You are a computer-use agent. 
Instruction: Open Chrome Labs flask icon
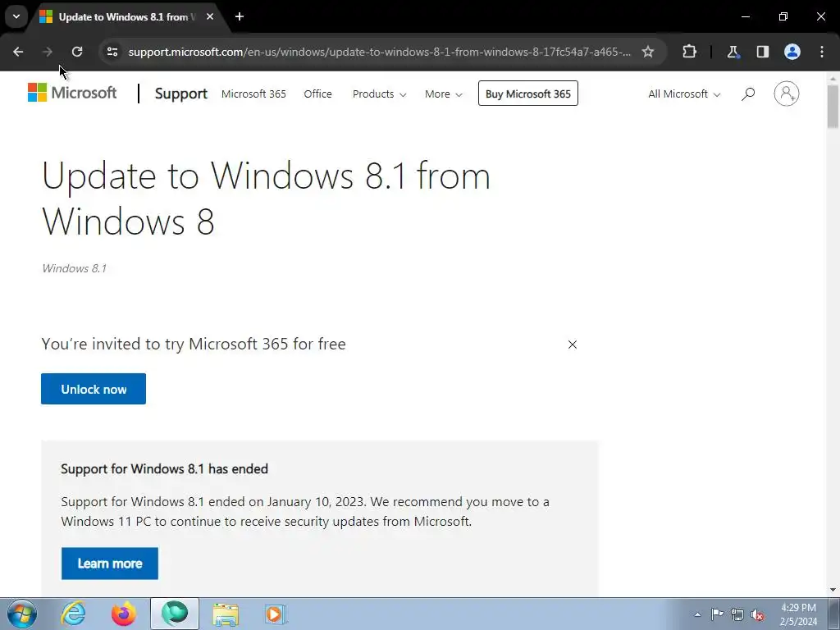click(x=733, y=52)
